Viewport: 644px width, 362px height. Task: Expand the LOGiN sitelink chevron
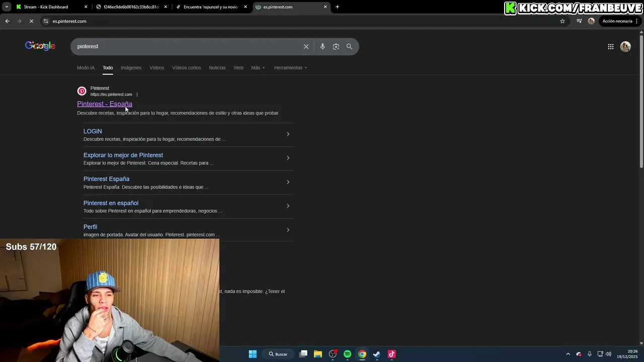tap(288, 134)
